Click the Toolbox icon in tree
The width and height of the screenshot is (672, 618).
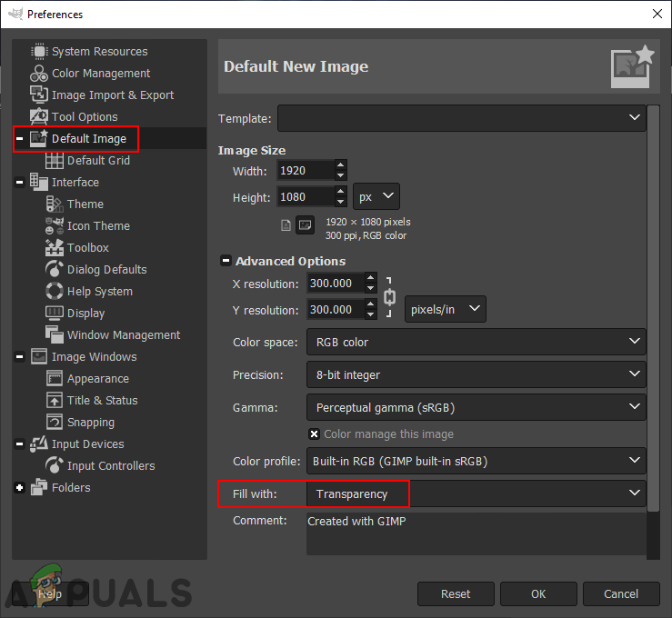tap(55, 247)
